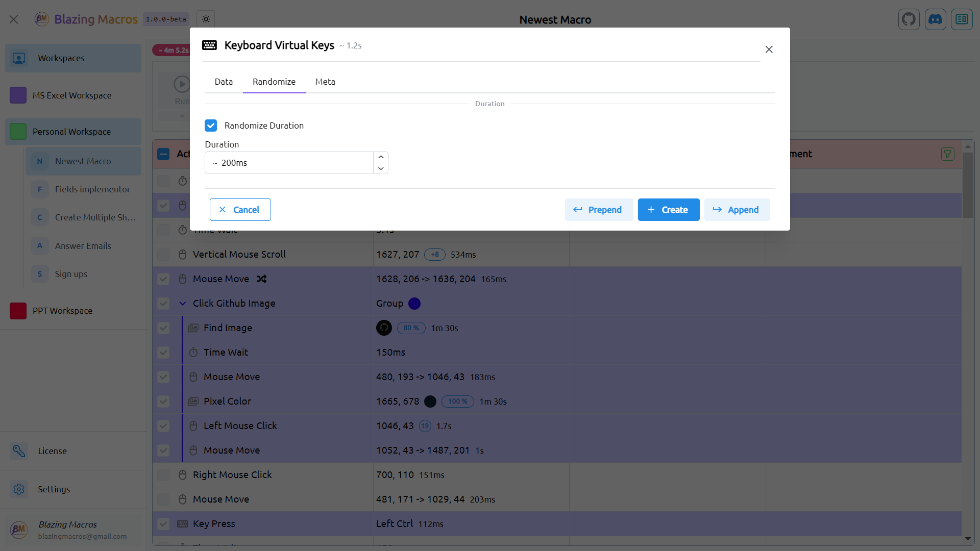The width and height of the screenshot is (980, 551).
Task: Click the black Pixel Color swatch
Action: 430,402
